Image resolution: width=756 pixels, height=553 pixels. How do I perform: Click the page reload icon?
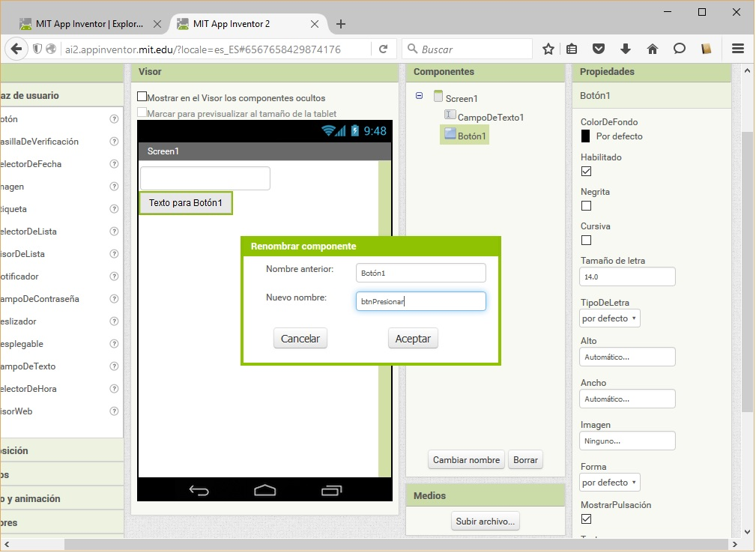tap(383, 49)
